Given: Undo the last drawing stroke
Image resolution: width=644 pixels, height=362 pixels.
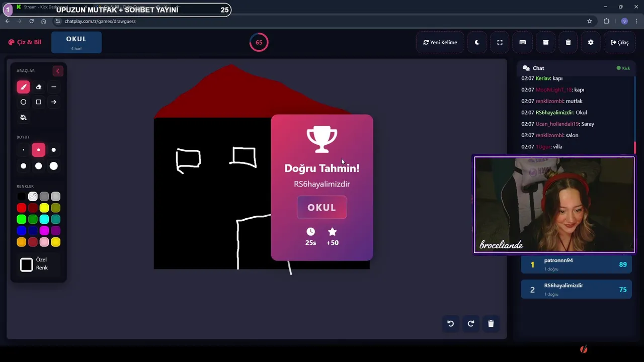Looking at the screenshot, I should click(451, 324).
